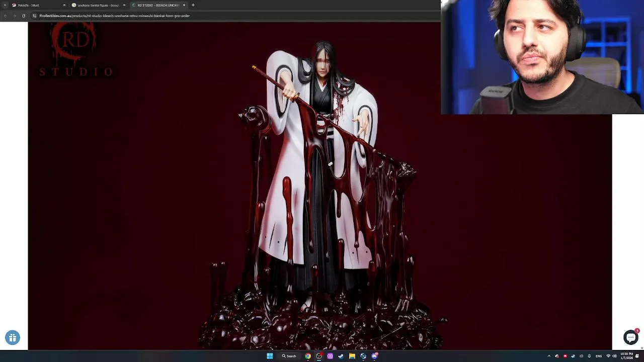Open the Windows Start menu

pyautogui.click(x=270, y=356)
